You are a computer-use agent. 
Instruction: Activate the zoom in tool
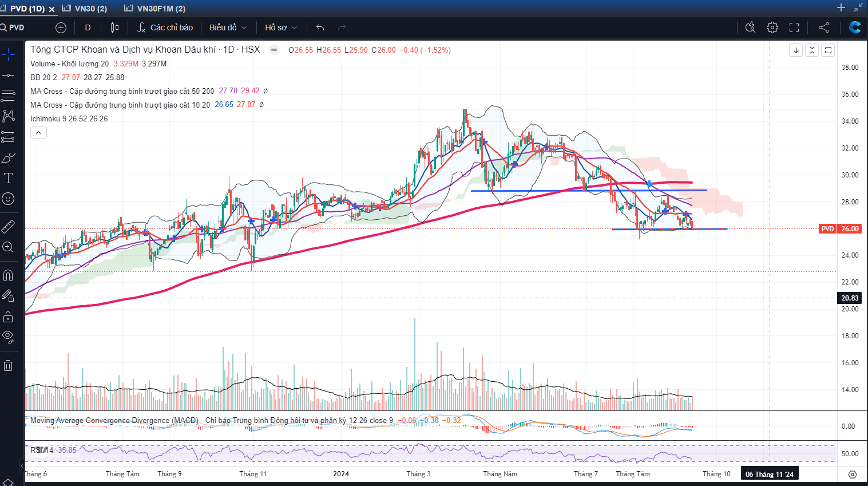pos(8,247)
